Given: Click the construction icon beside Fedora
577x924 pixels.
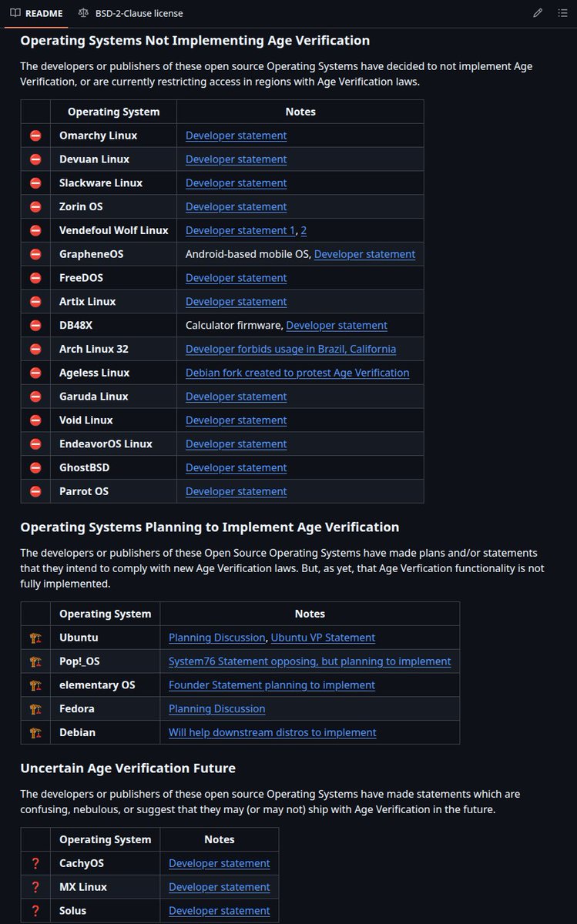Looking at the screenshot, I should click(x=35, y=709).
